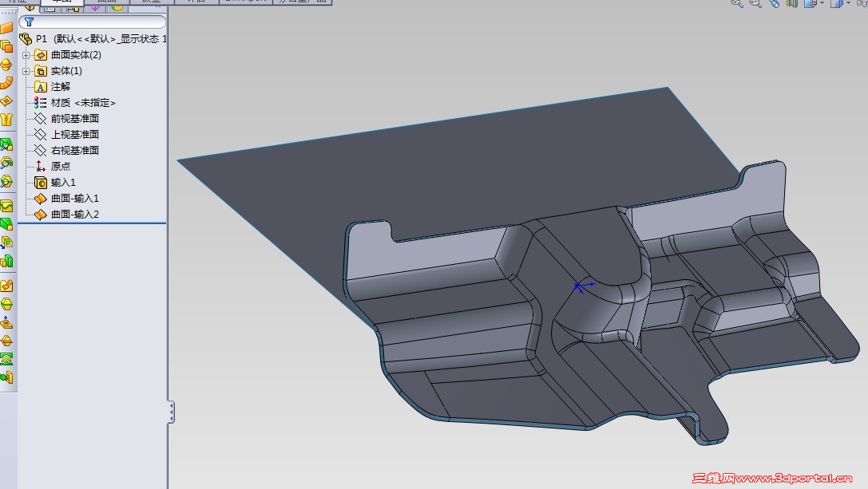
Task: Select the 曲面实体(2) tree label
Action: click(x=76, y=55)
